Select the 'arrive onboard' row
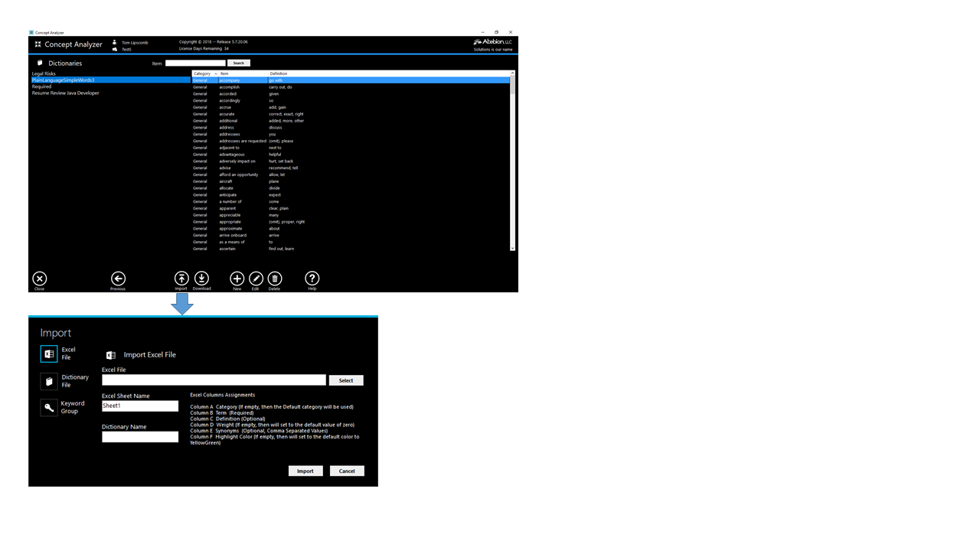This screenshot has width=980, height=551. coord(351,235)
